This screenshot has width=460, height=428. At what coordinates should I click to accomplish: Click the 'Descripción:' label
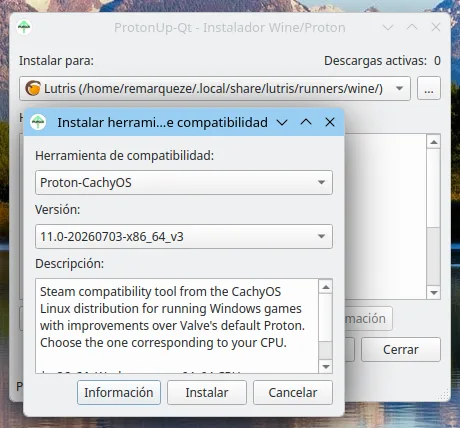70,264
